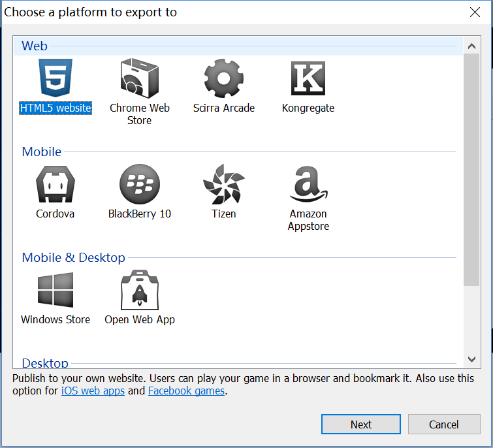
Task: Click the scrollbar up arrow
Action: click(471, 46)
